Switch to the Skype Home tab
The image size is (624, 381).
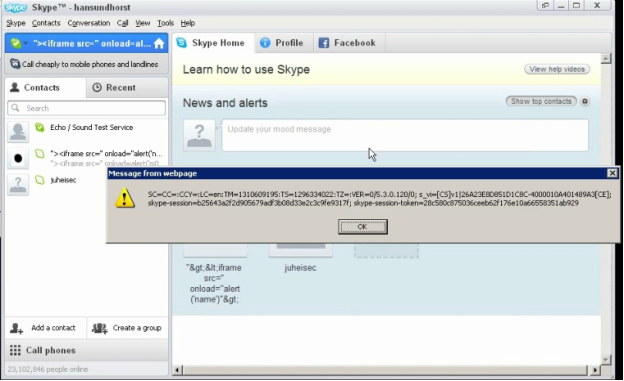(x=212, y=43)
